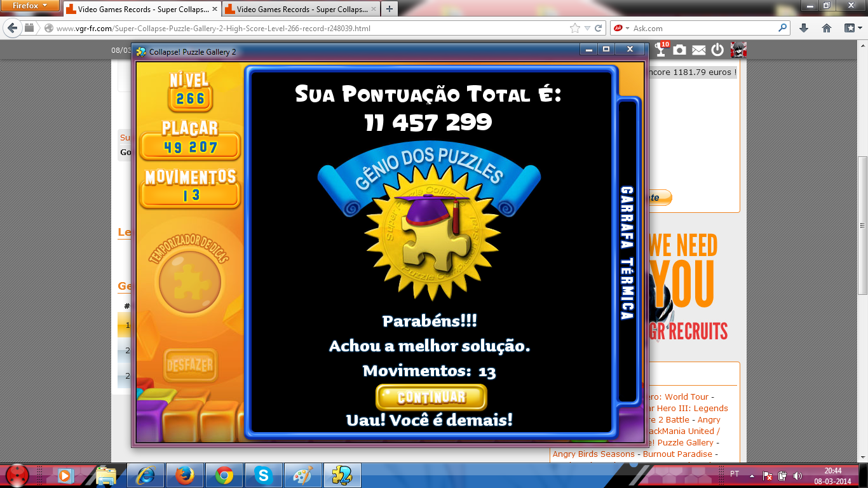868x488 pixels.
Task: Open the trophy notifications icon
Action: [661, 50]
